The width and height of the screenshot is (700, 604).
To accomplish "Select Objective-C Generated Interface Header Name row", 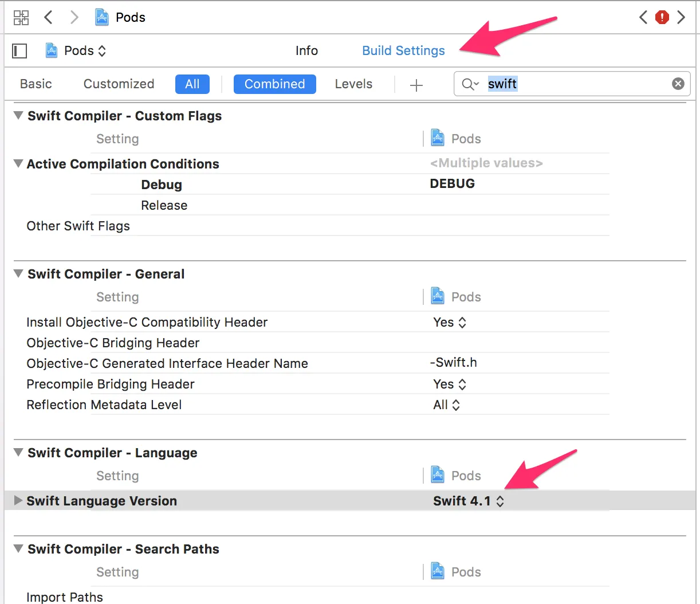I will 167,363.
